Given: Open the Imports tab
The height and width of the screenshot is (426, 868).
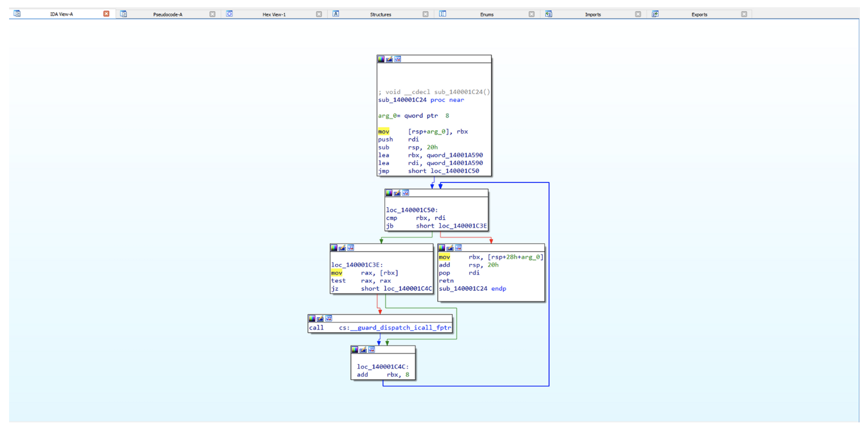Looking at the screenshot, I should point(593,15).
